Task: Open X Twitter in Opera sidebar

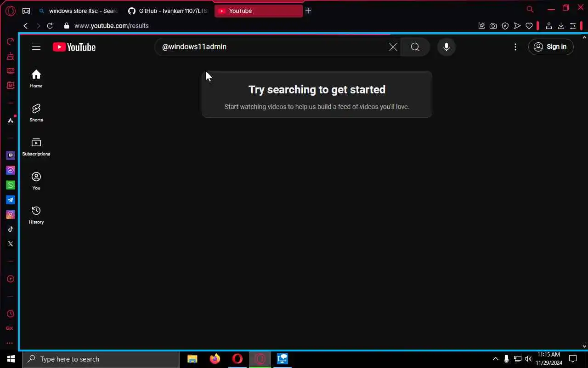Action: (11, 244)
